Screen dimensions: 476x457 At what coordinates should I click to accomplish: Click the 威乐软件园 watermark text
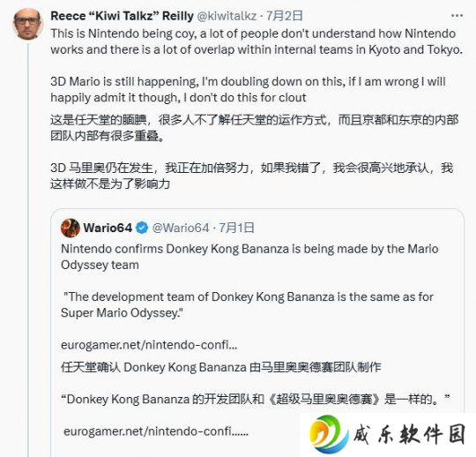[x=410, y=434]
